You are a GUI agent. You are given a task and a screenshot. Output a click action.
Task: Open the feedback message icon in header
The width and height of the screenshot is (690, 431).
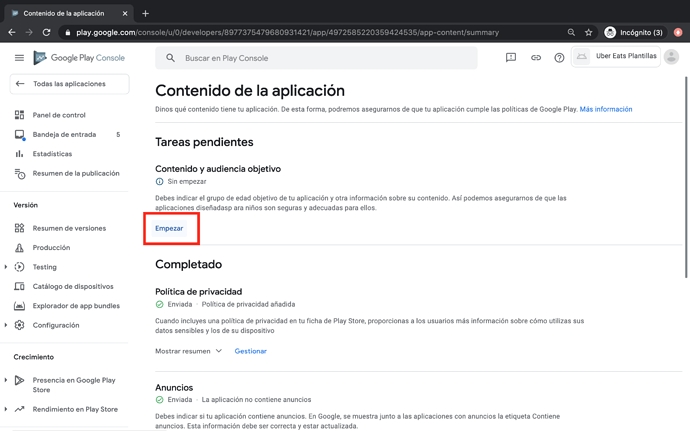(511, 58)
